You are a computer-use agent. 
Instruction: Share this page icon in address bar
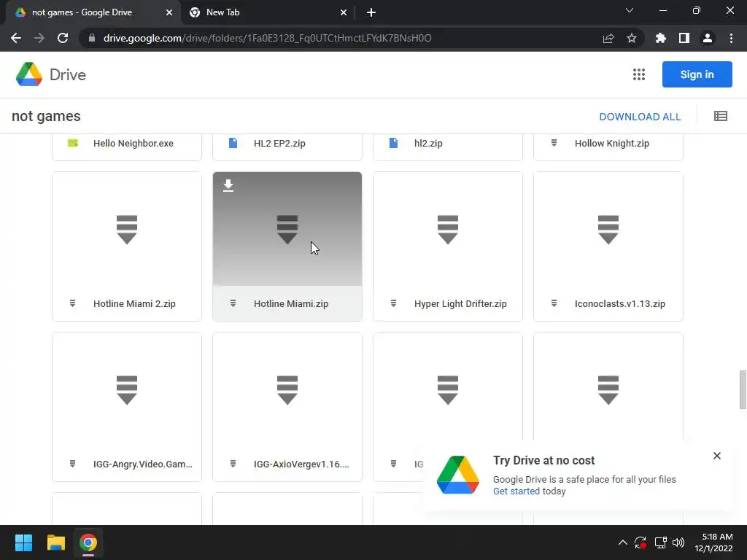[x=608, y=38]
